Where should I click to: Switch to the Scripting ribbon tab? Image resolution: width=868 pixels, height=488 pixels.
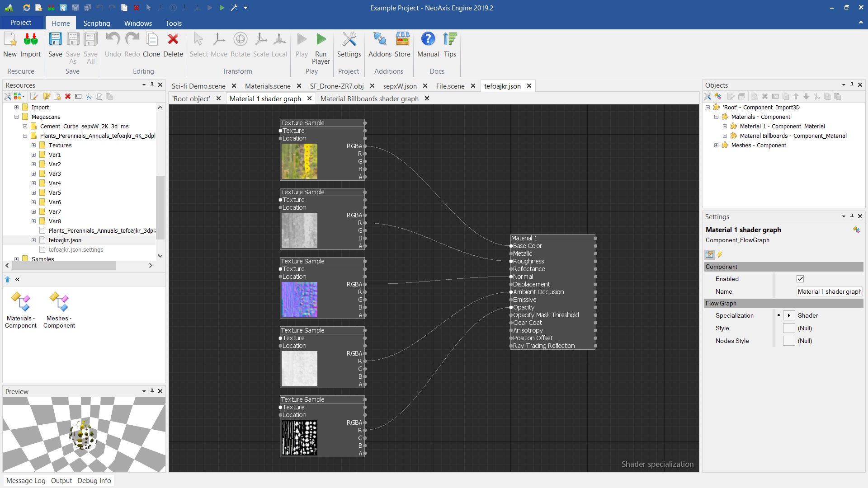[96, 23]
